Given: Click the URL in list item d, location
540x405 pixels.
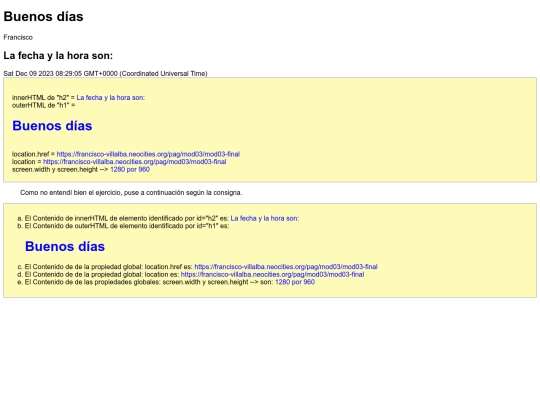Looking at the screenshot, I should coord(272,274).
